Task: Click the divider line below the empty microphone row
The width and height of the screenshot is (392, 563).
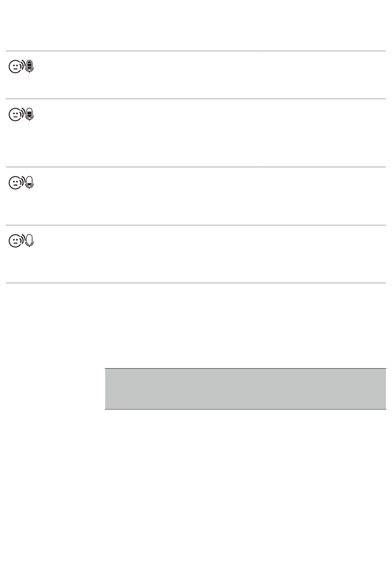Action: [x=196, y=283]
